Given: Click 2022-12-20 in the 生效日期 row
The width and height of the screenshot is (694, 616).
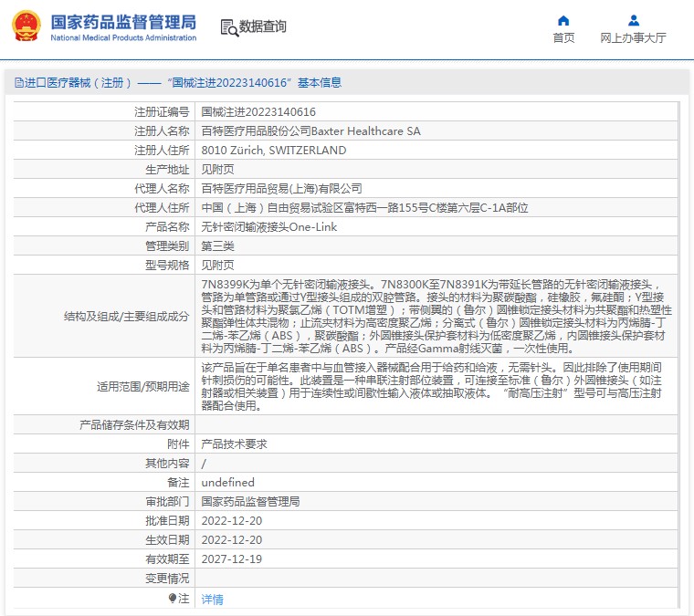Looking at the screenshot, I should [232, 540].
